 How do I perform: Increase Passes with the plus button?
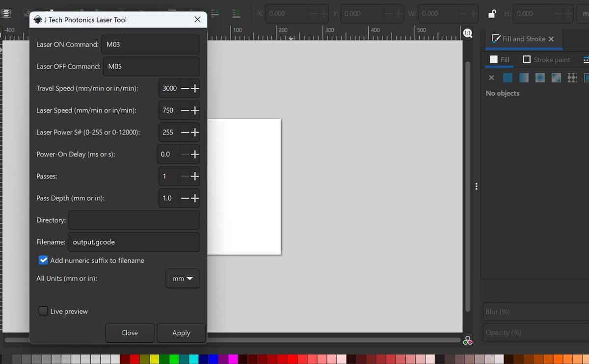click(x=195, y=176)
